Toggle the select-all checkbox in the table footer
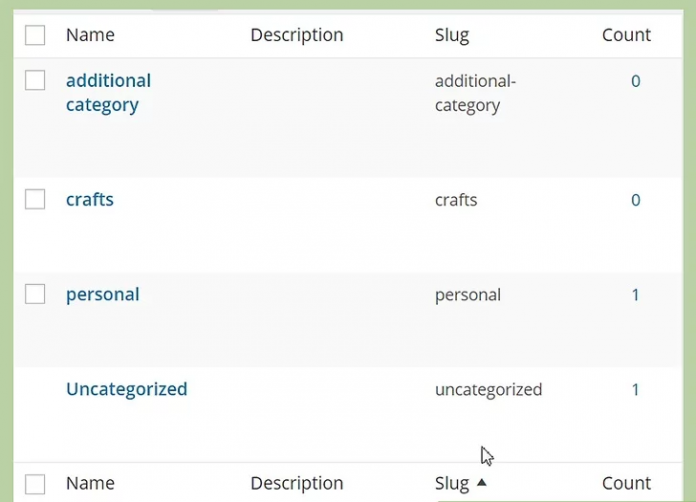This screenshot has height=502, width=696. 35,484
